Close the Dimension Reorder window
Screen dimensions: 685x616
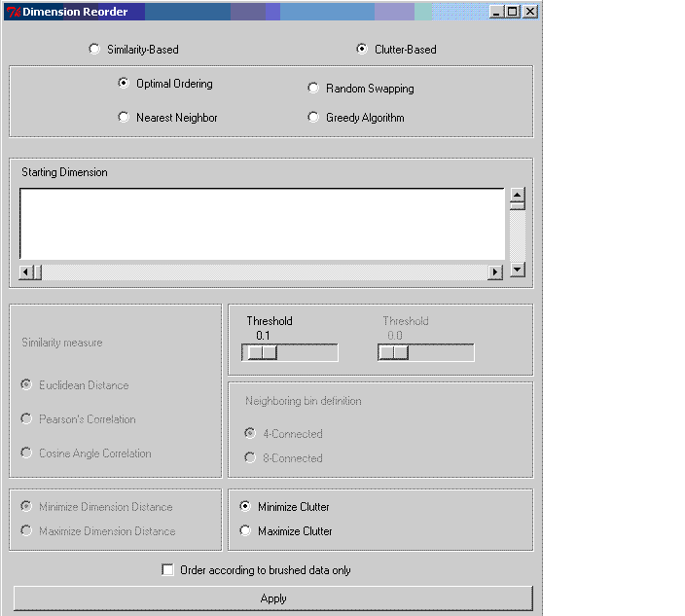click(529, 12)
